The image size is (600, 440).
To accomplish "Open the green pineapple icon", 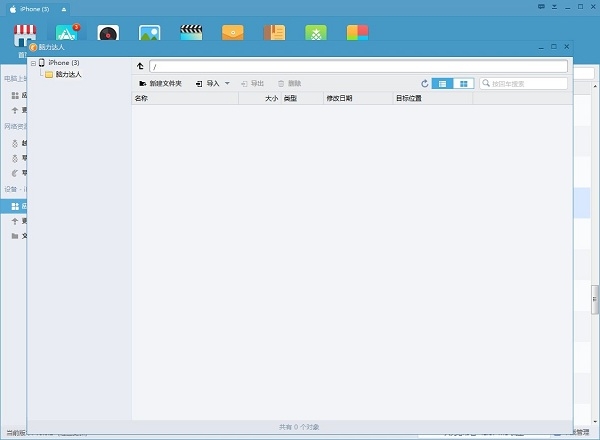I will [x=316, y=33].
